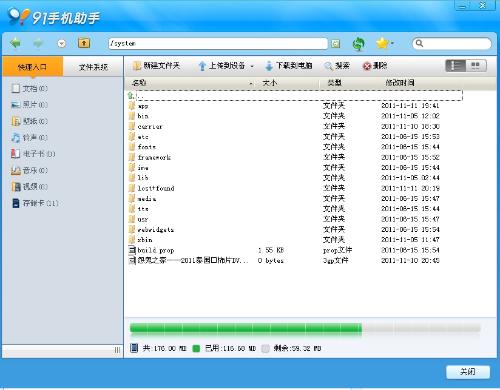Click the sidebar splitter grip handle
This screenshot has height=390, width=500.
tap(117, 350)
